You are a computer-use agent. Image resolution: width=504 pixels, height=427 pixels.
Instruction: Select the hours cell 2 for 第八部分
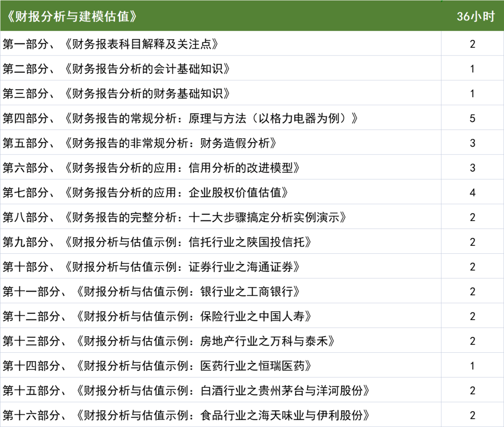coord(472,217)
